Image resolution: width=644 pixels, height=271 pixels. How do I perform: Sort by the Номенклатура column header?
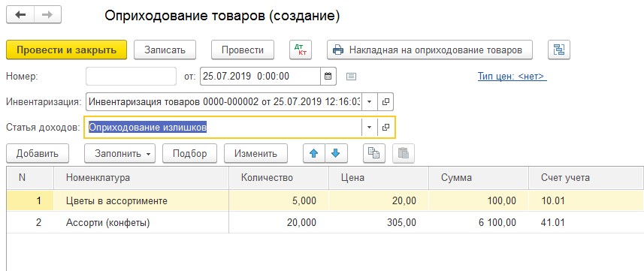pos(141,178)
